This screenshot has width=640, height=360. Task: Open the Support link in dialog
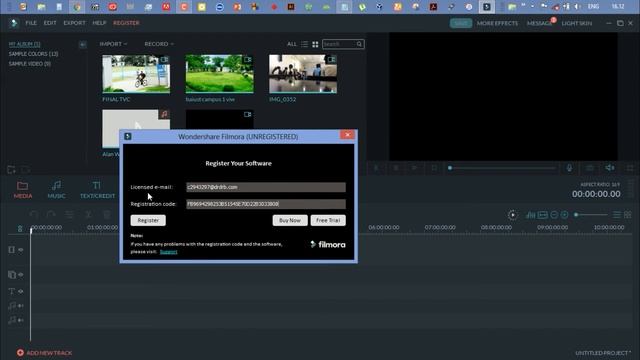tap(169, 252)
